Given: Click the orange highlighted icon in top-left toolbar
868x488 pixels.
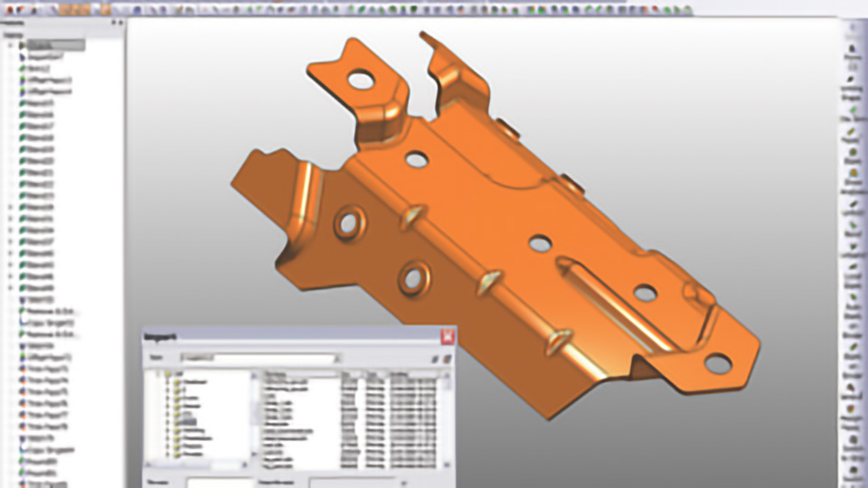Looking at the screenshot, I should (x=105, y=9).
